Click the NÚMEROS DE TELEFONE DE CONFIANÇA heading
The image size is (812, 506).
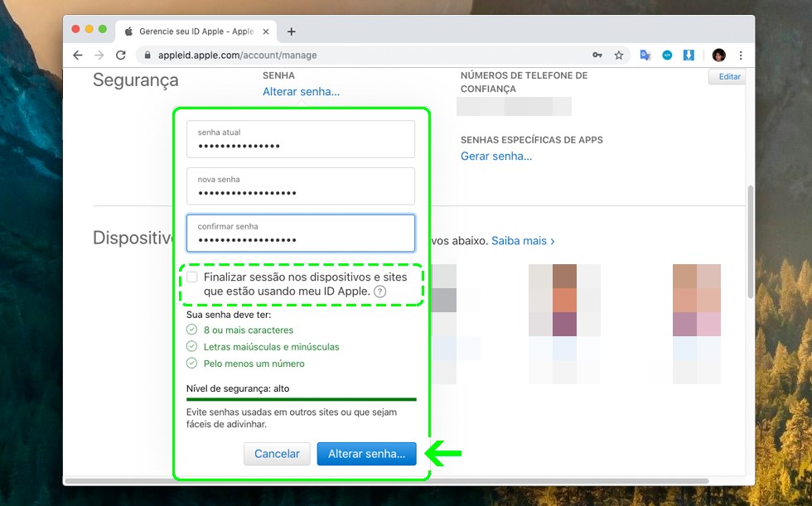(x=524, y=82)
